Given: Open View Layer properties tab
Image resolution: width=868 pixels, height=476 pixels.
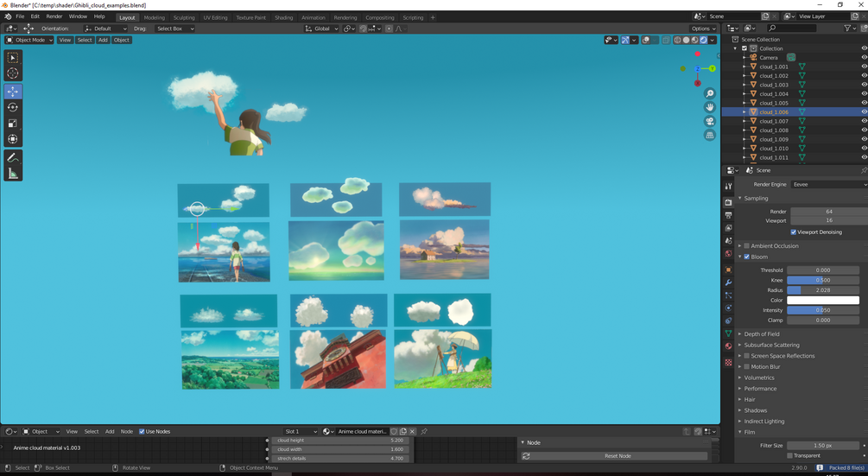Looking at the screenshot, I should [x=728, y=228].
